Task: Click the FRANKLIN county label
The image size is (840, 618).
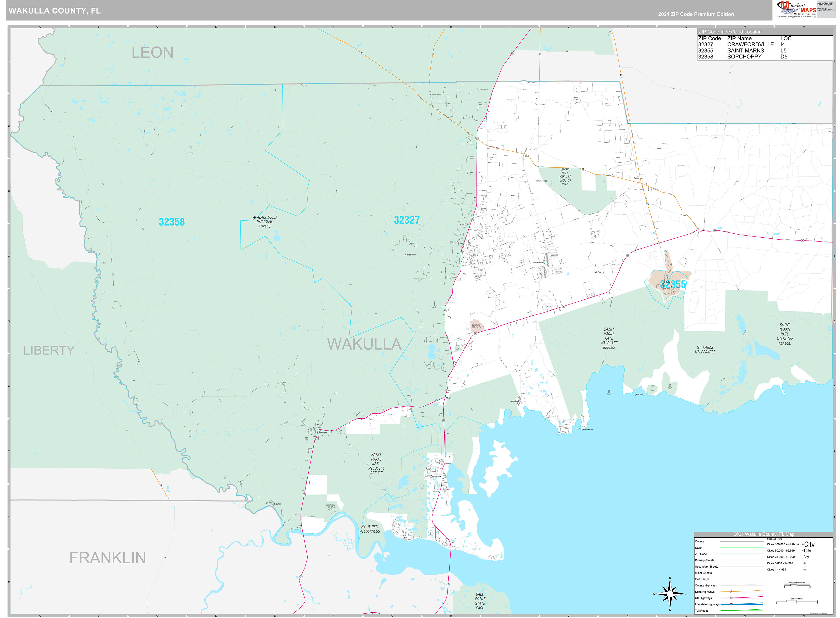Action: [x=107, y=557]
